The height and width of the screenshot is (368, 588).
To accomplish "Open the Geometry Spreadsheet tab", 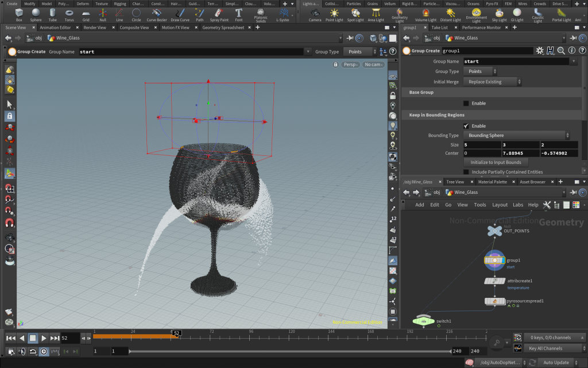I will (223, 28).
